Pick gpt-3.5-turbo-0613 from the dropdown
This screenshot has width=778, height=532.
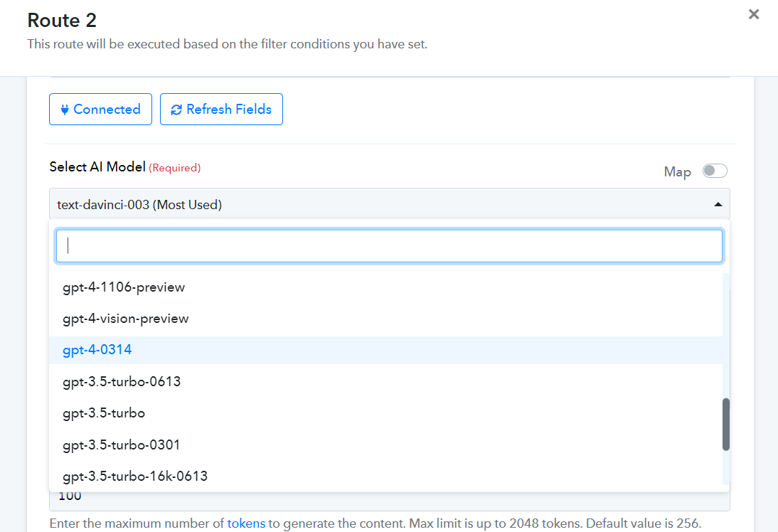[x=385, y=382]
